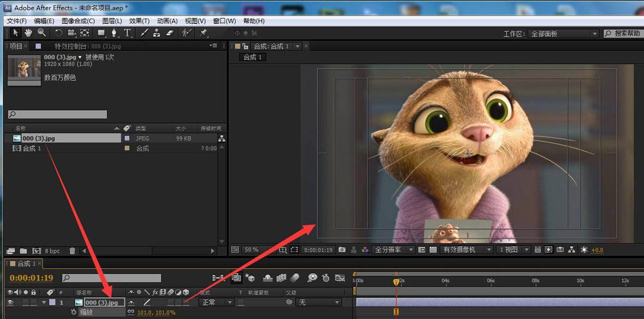Collapse layer 1 properties triangle
This screenshot has width=644, height=319.
(44, 302)
